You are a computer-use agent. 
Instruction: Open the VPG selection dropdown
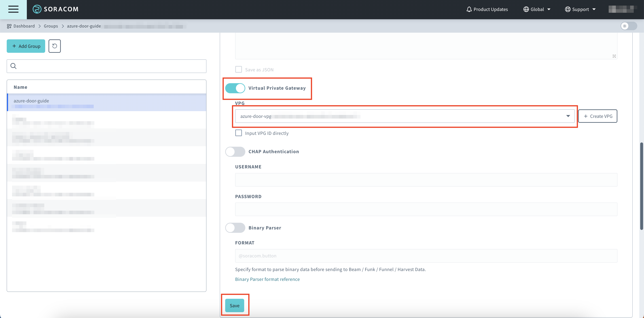click(568, 116)
